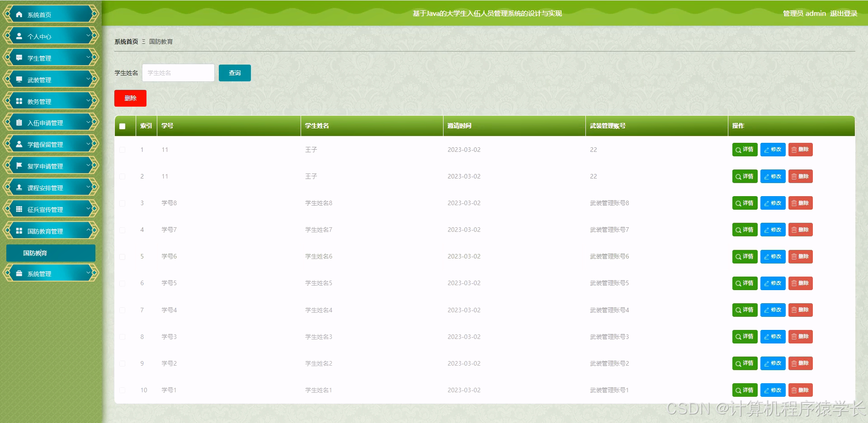Expand the 复学申请管理 menu chevron
The height and width of the screenshot is (423, 868).
(89, 165)
